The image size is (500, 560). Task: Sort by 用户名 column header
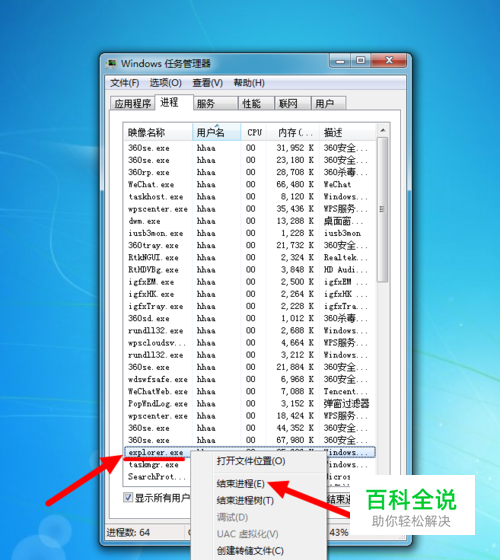click(x=216, y=132)
